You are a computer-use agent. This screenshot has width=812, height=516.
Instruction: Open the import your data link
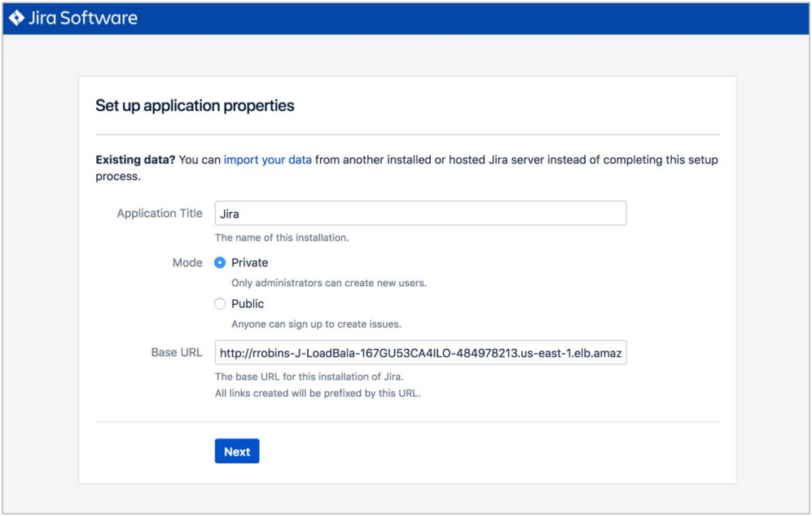(268, 160)
